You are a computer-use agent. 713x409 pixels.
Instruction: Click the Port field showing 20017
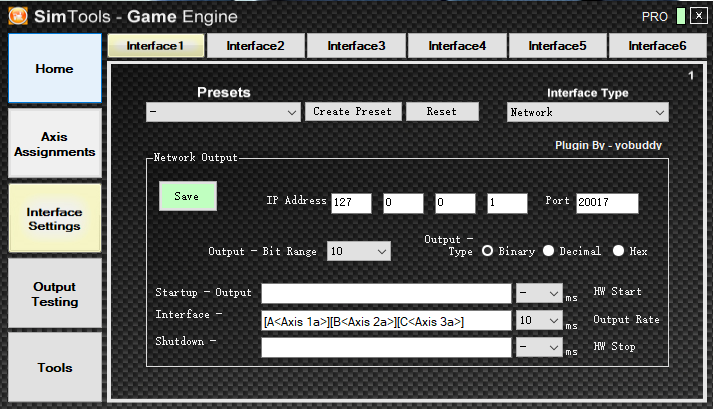coord(607,203)
